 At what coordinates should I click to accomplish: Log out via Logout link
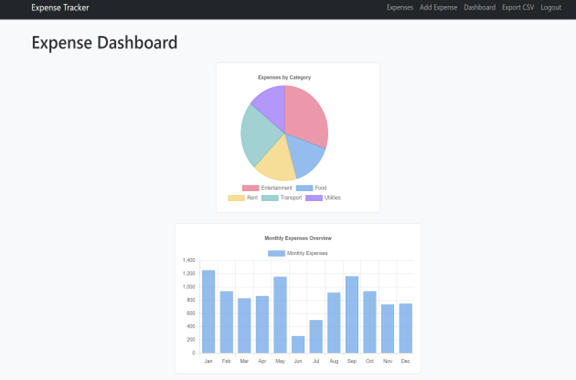pos(551,7)
